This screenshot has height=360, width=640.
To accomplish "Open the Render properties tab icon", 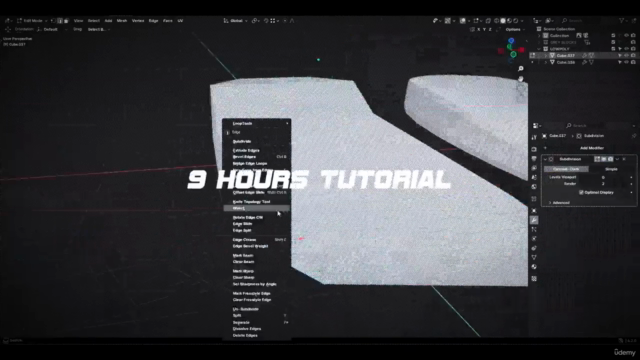I will click(x=534, y=149).
